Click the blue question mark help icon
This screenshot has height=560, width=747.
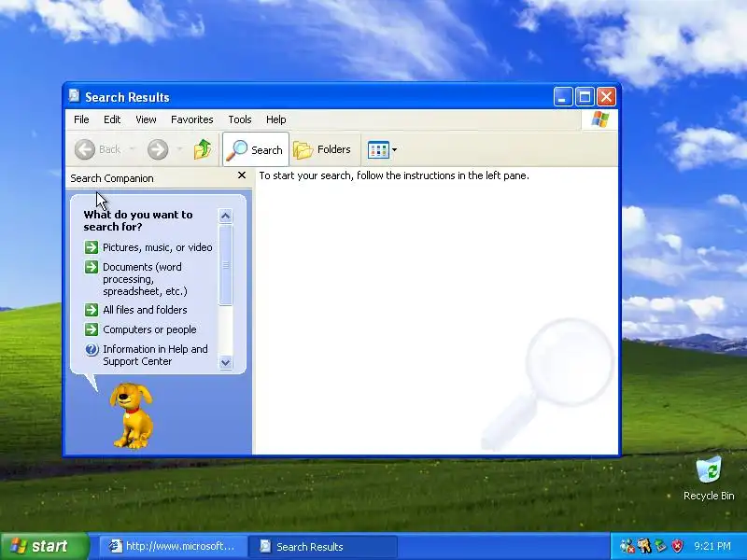[92, 349]
